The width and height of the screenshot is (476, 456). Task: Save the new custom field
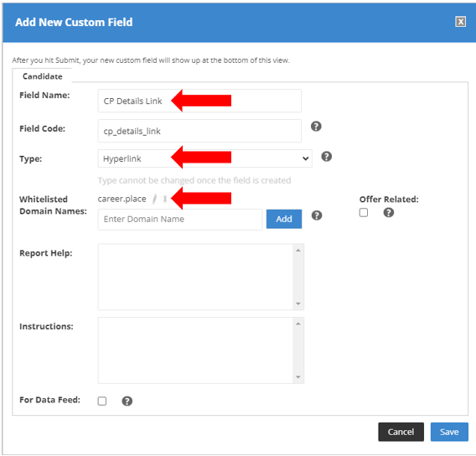click(449, 432)
